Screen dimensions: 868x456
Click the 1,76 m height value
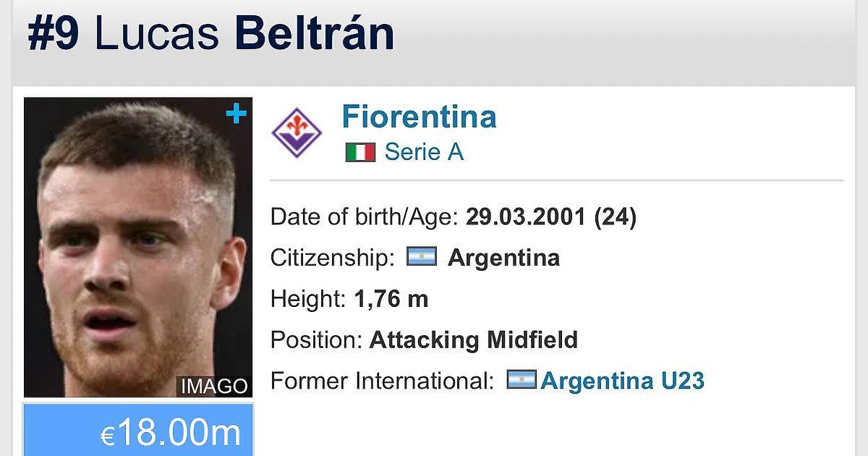[391, 298]
